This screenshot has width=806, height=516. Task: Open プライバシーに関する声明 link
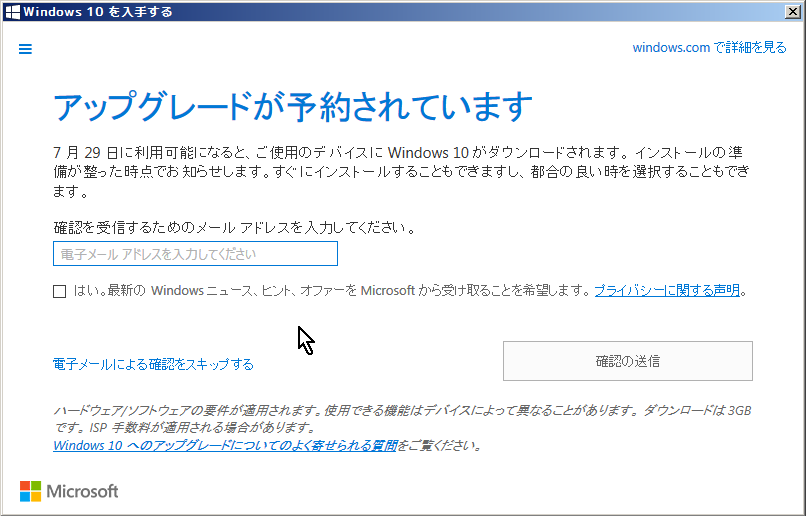(667, 290)
